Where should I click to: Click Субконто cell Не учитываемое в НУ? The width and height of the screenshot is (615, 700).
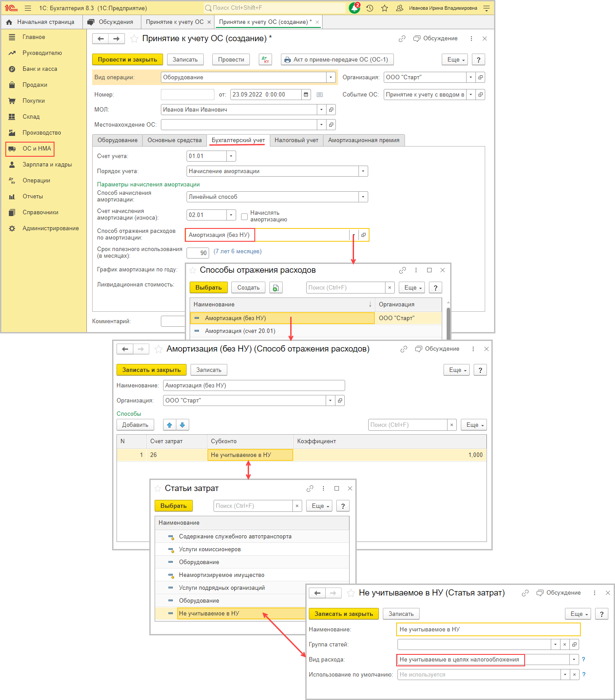[x=250, y=455]
